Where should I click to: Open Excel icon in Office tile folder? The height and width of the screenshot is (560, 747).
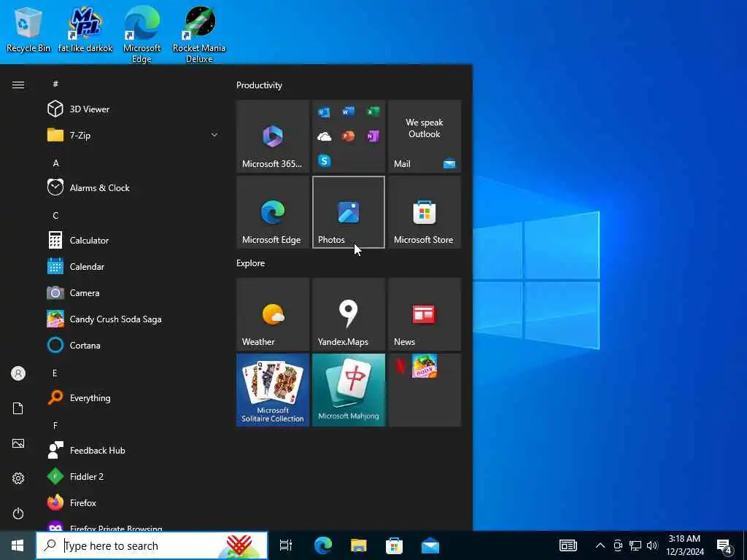[x=373, y=112]
